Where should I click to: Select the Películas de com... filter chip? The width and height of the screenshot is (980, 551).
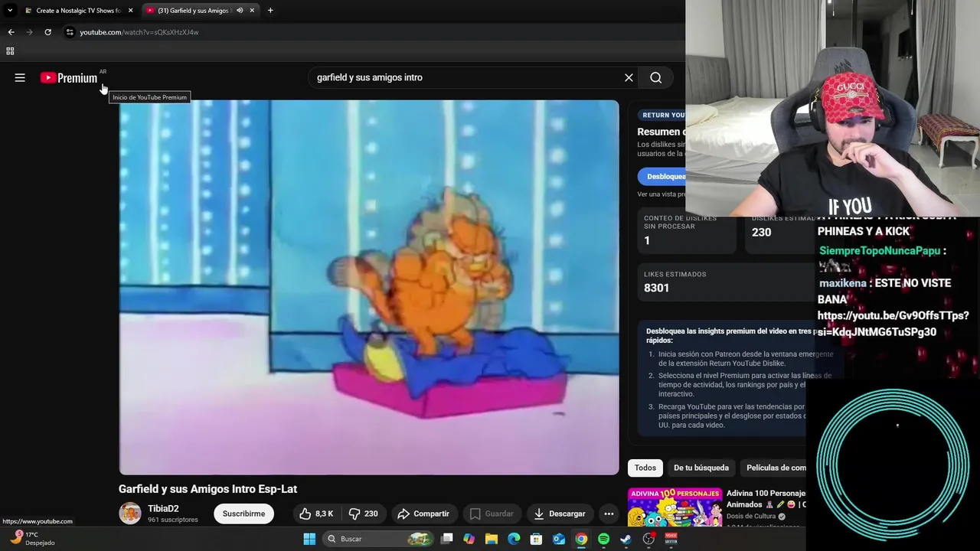(x=774, y=468)
